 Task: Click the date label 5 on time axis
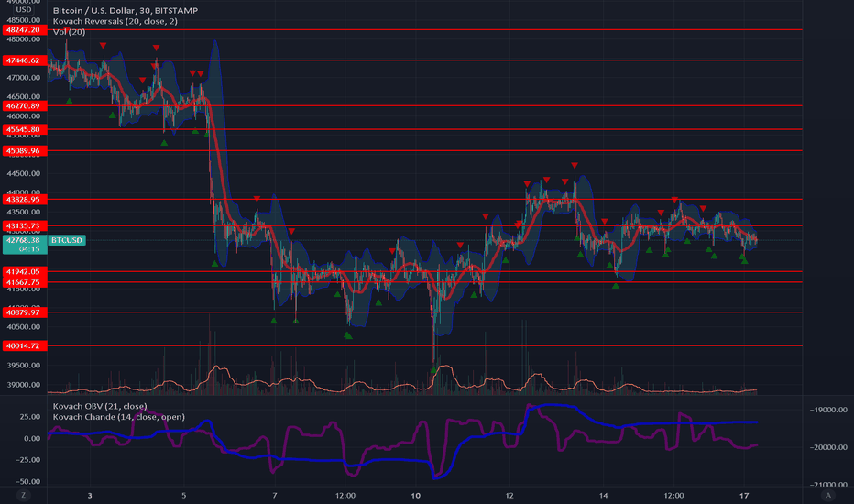[183, 495]
